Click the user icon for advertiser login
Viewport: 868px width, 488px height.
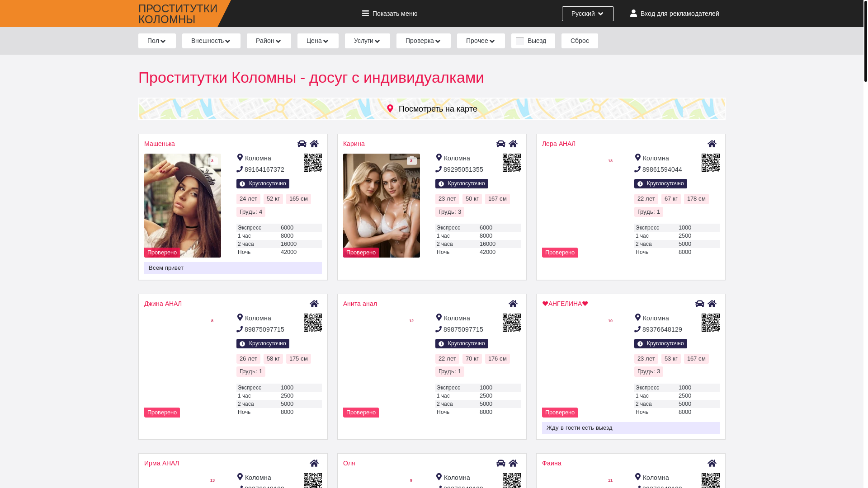[633, 14]
